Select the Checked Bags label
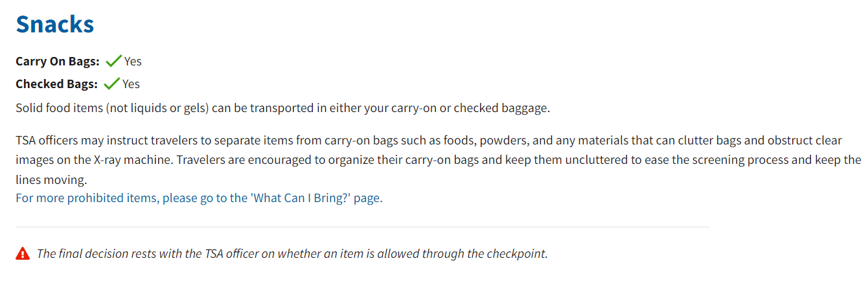 tap(57, 84)
